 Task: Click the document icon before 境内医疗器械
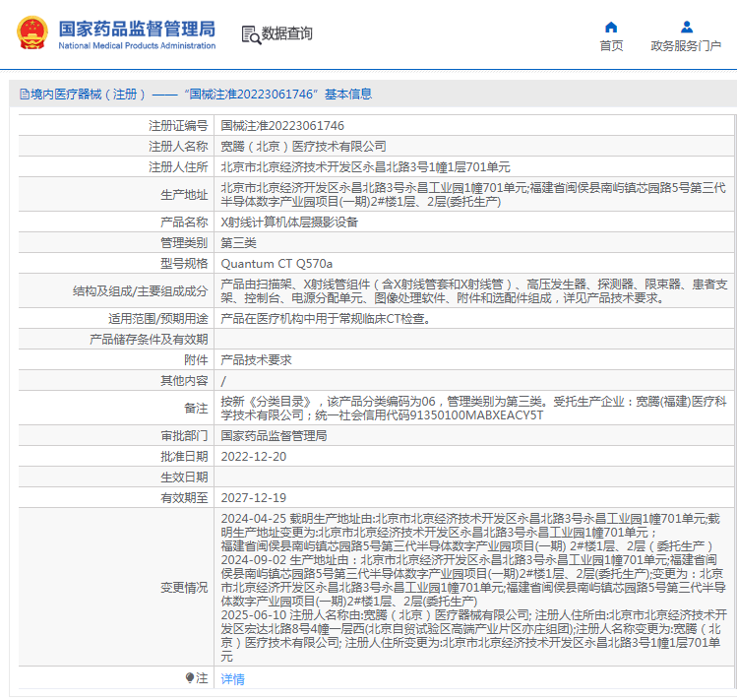[25, 95]
